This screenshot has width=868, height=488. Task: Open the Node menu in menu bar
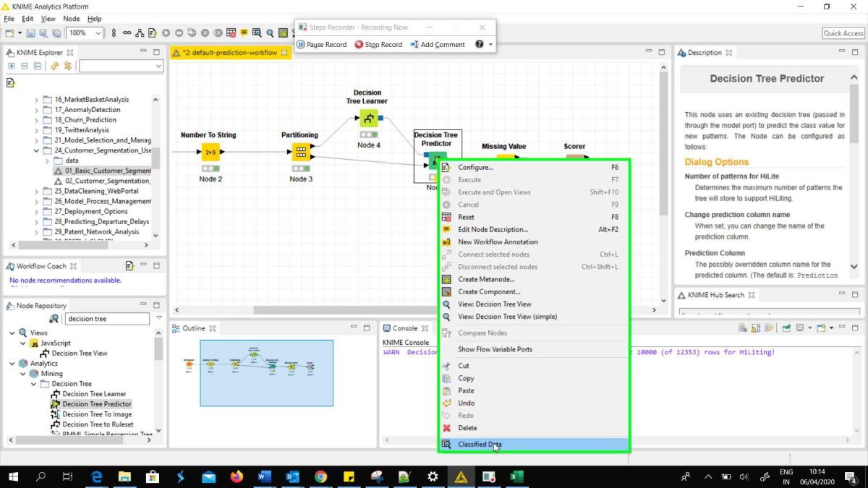pyautogui.click(x=72, y=19)
